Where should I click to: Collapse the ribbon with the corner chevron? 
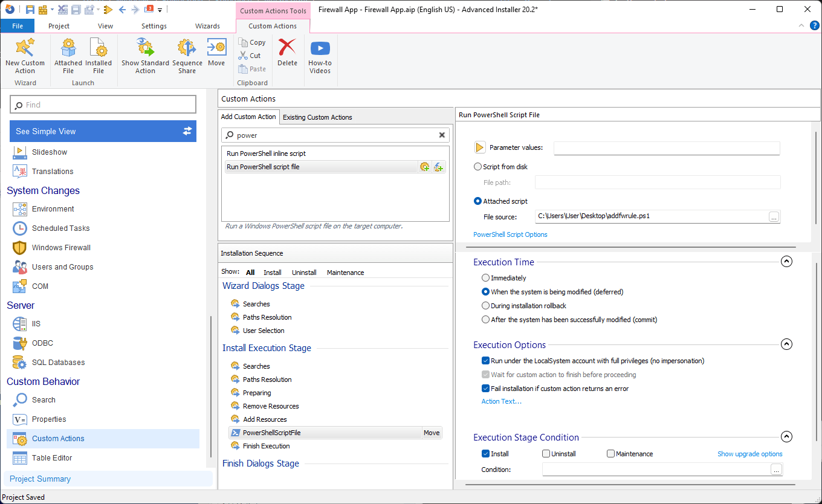[x=801, y=25]
